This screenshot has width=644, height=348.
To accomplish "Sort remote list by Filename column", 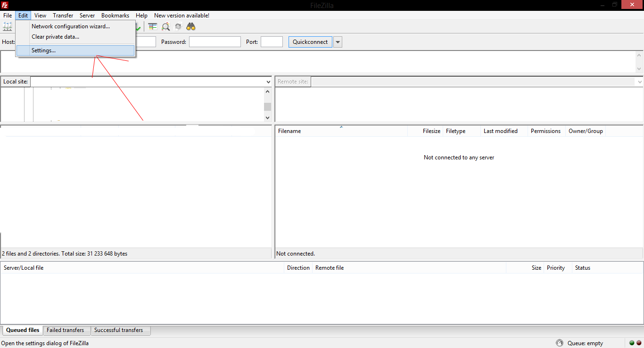I will [x=341, y=131].
